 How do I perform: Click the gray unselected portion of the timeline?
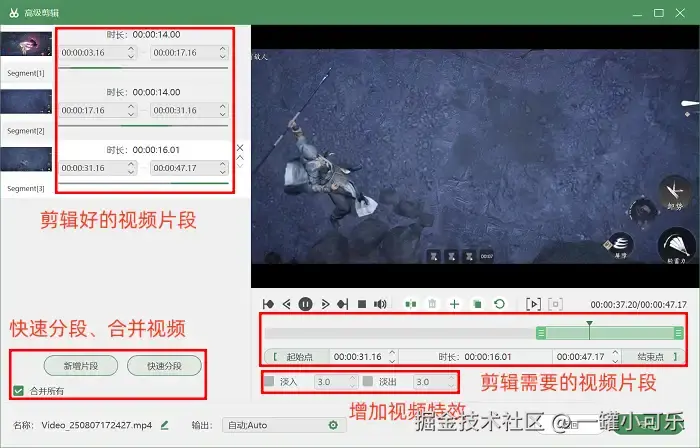(400, 333)
